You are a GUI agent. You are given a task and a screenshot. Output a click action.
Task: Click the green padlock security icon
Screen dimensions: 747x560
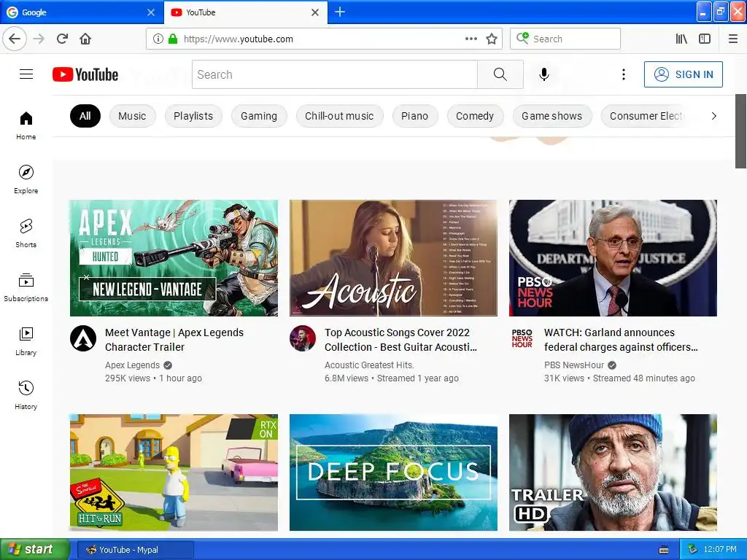[173, 39]
